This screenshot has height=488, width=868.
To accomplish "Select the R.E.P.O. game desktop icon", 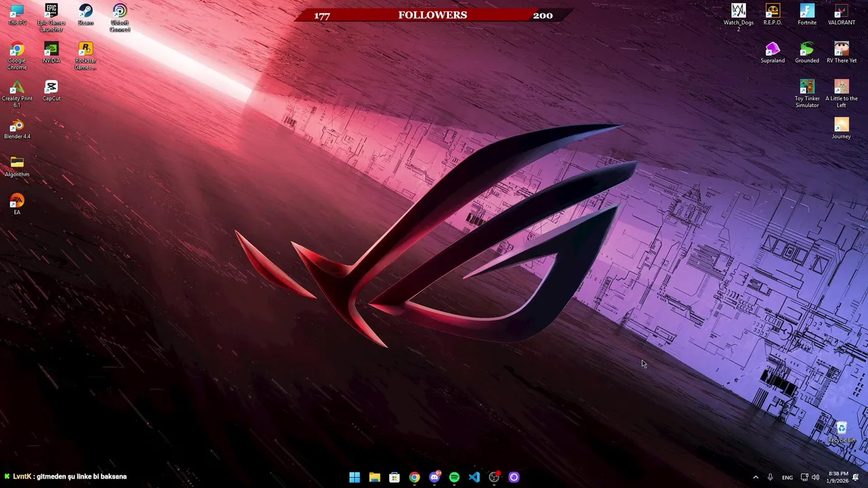I will [772, 15].
